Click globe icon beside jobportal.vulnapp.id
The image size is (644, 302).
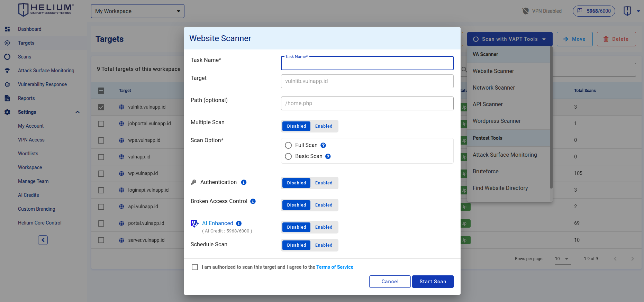click(121, 123)
